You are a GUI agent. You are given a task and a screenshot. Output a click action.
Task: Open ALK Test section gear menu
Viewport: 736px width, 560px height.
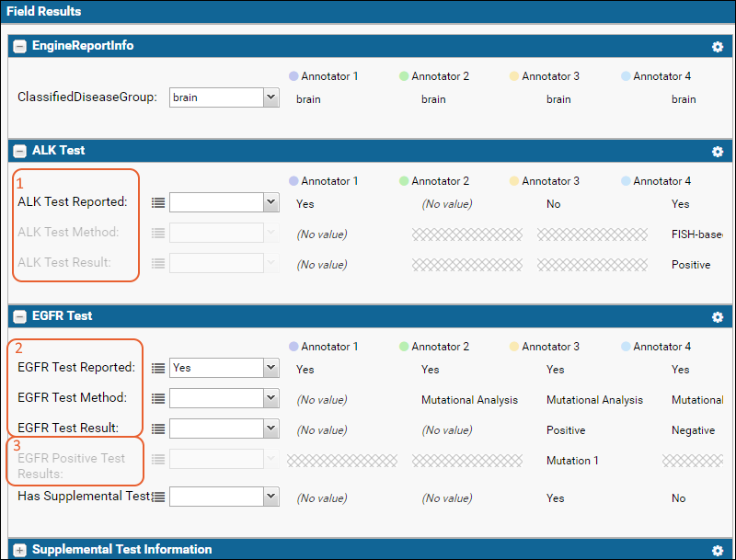coord(718,152)
